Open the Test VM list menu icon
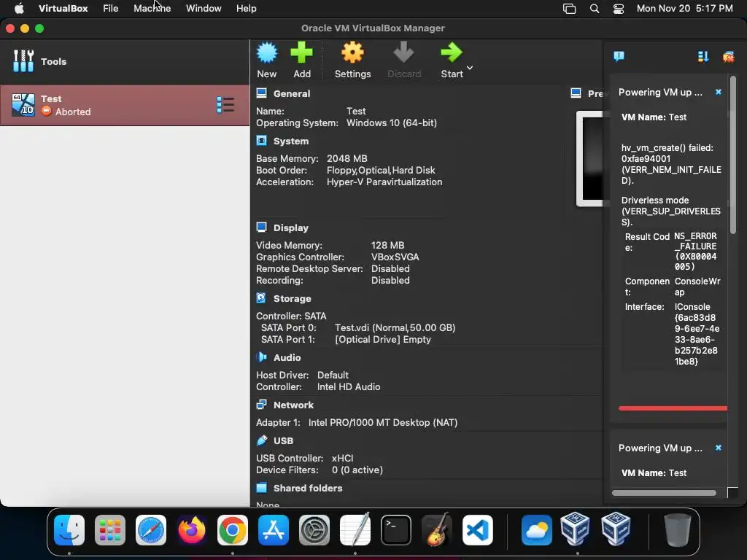747x560 pixels. [x=225, y=105]
